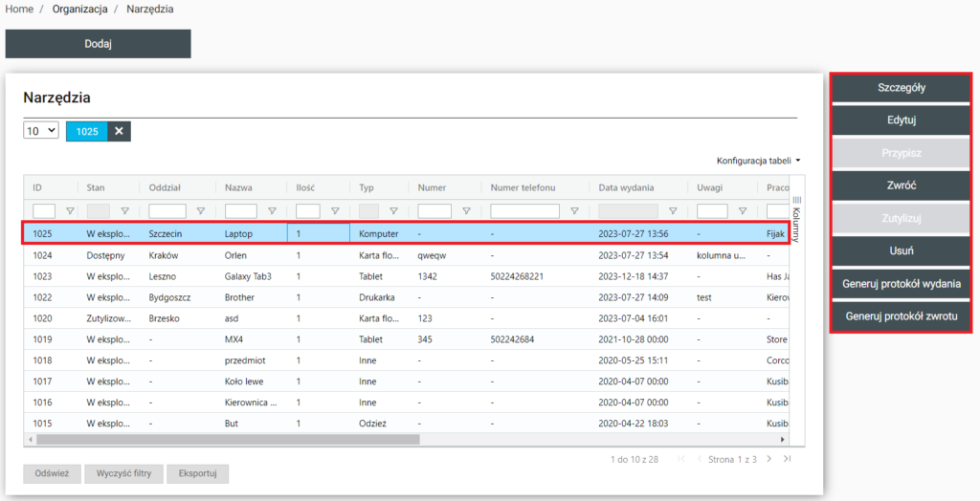Navigate to Organizacja in breadcrumb

(x=79, y=9)
